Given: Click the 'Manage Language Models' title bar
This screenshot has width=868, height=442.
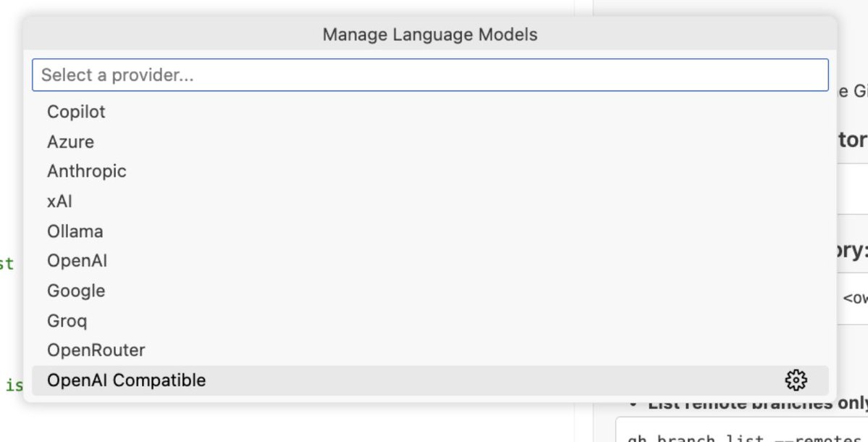Looking at the screenshot, I should click(x=430, y=34).
